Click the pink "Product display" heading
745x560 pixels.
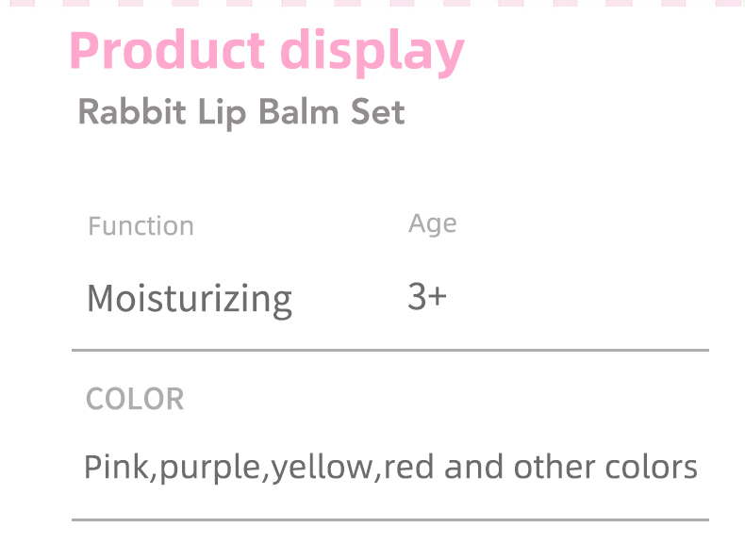(266, 51)
